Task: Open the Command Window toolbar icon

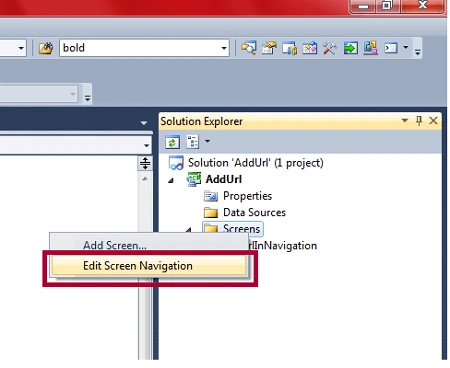Action: (391, 48)
